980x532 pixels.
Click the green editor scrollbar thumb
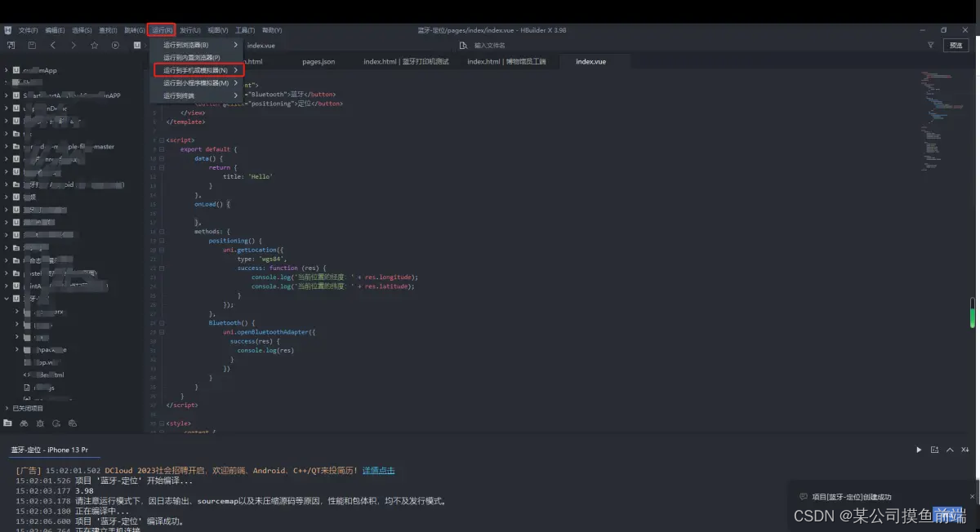[x=973, y=313]
